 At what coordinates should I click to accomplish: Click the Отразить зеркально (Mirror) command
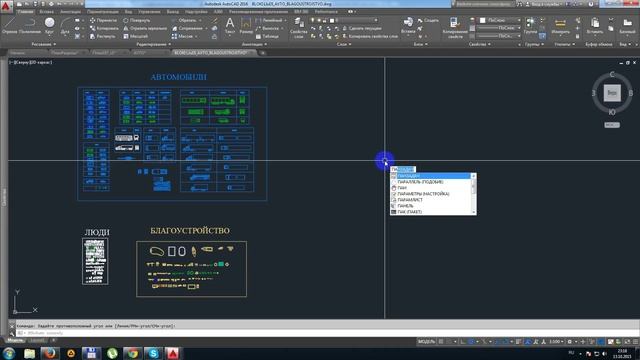tap(145, 28)
